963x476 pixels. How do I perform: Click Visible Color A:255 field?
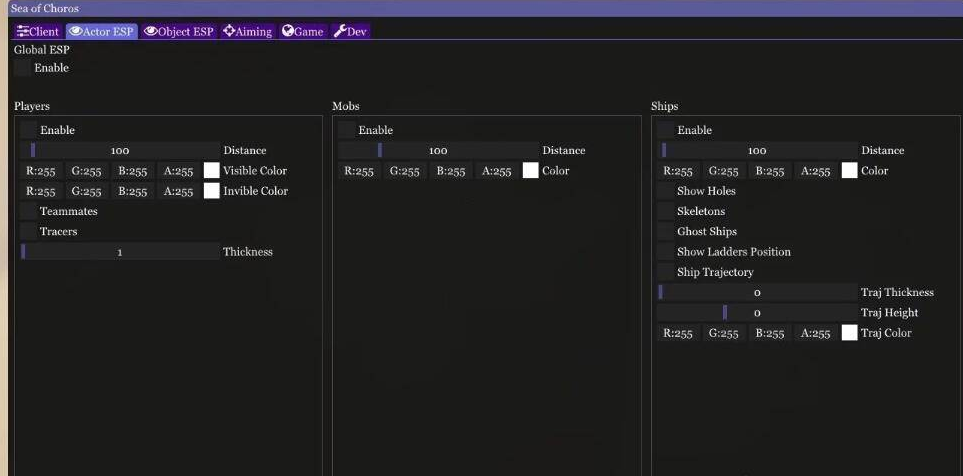point(178,171)
